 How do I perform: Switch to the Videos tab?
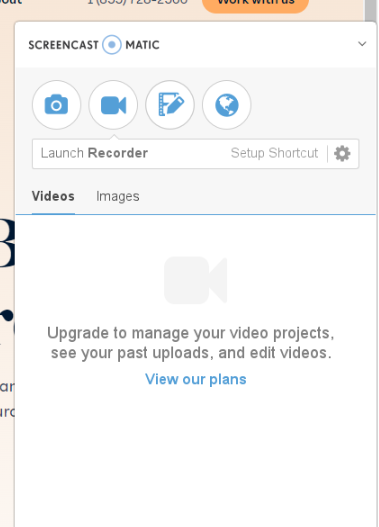[53, 196]
